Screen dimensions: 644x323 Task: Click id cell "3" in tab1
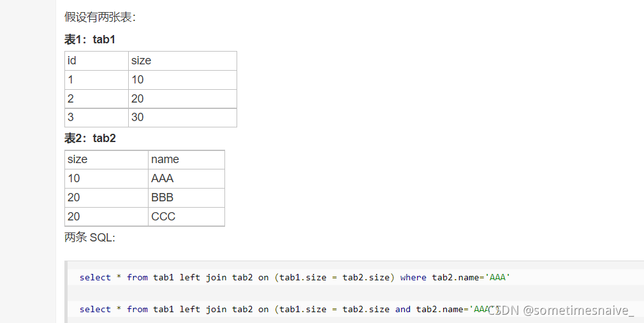[96, 117]
